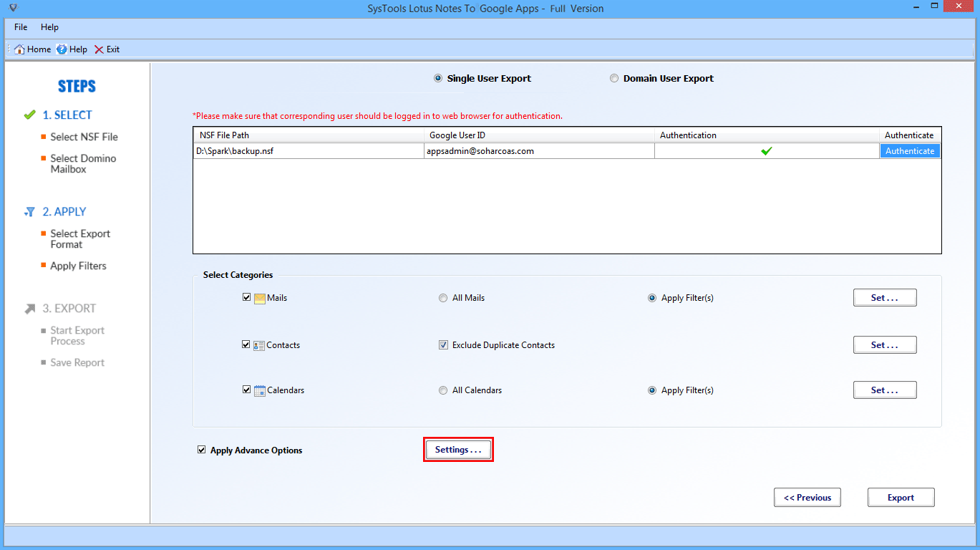
Task: Click the '2. APPLY' step heading
Action: (x=64, y=211)
